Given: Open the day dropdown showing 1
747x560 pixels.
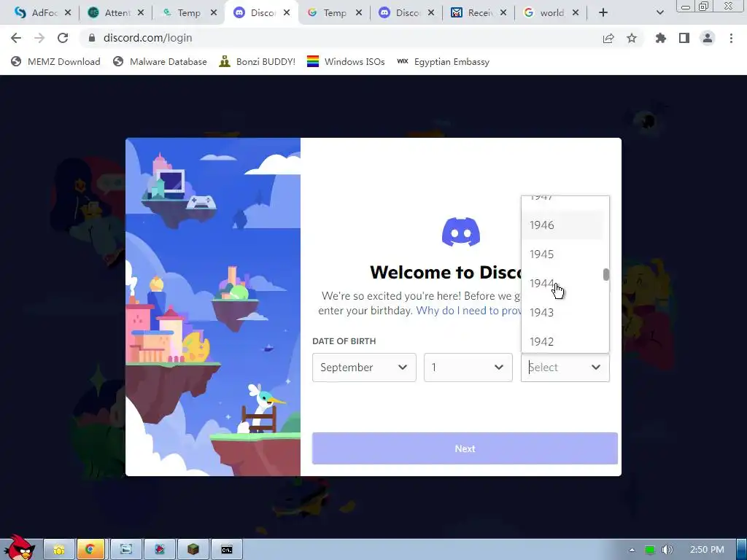Looking at the screenshot, I should pyautogui.click(x=468, y=367).
